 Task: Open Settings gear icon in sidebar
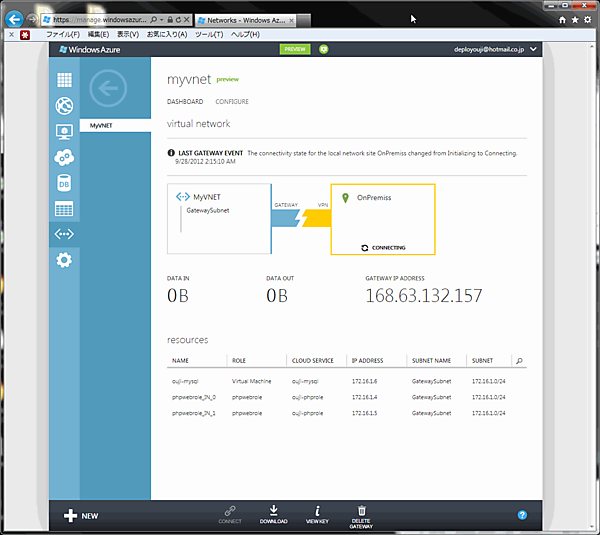coord(64,260)
